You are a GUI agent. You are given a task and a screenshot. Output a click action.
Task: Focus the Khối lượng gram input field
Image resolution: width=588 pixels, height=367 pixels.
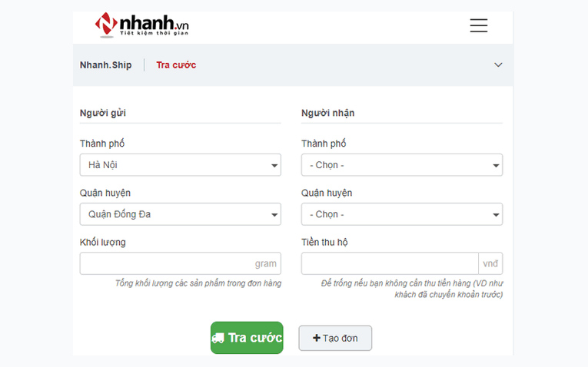click(x=181, y=263)
